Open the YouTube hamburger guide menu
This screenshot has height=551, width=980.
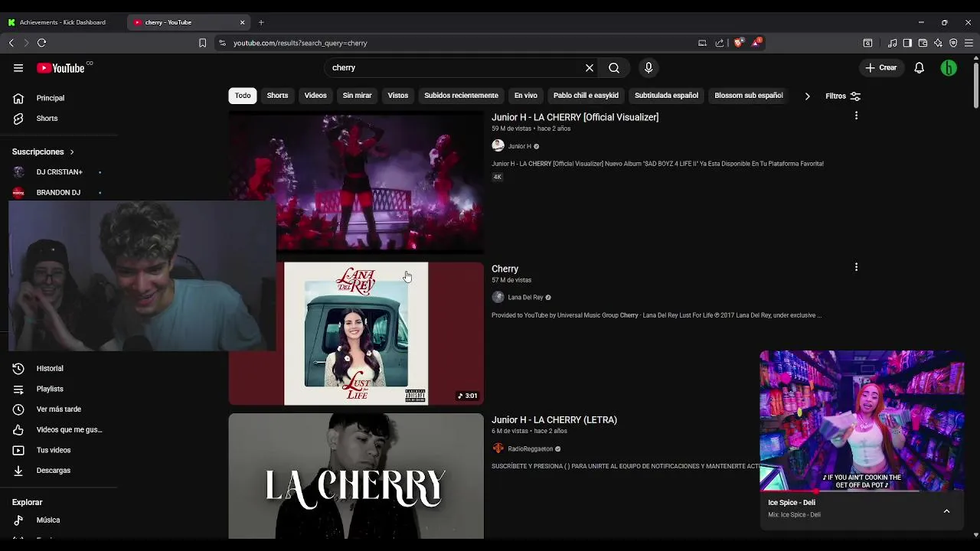coord(18,68)
